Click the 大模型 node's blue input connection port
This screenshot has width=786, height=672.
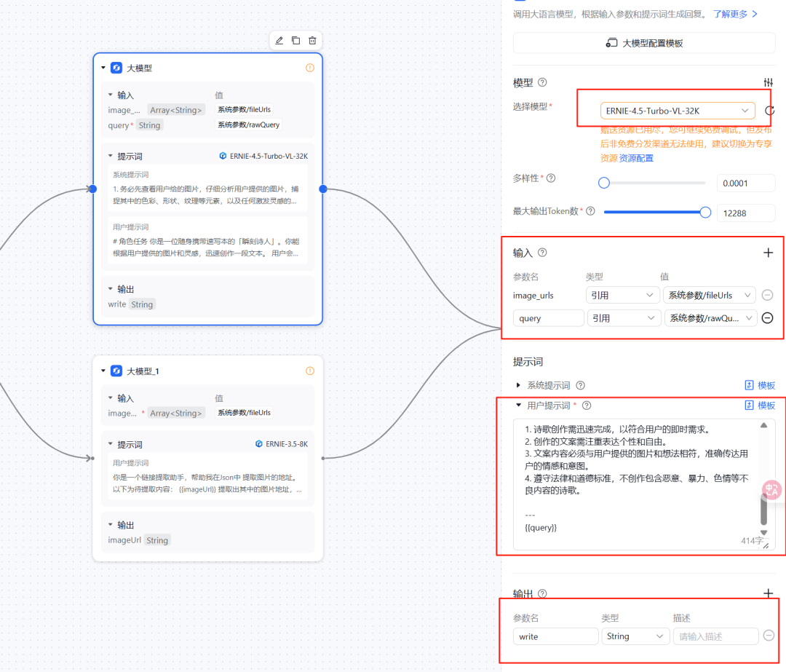(x=92, y=189)
